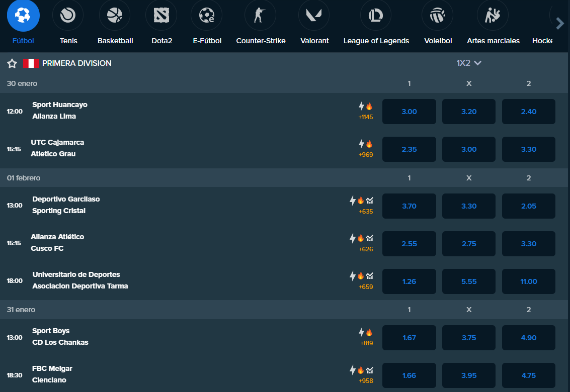
Task: Bet on draw at 2.75 for Cusco FC match
Action: click(468, 244)
